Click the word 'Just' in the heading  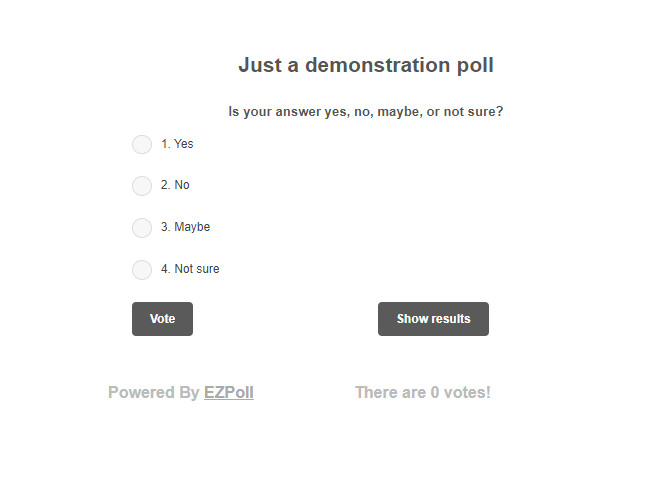pyautogui.click(x=258, y=66)
